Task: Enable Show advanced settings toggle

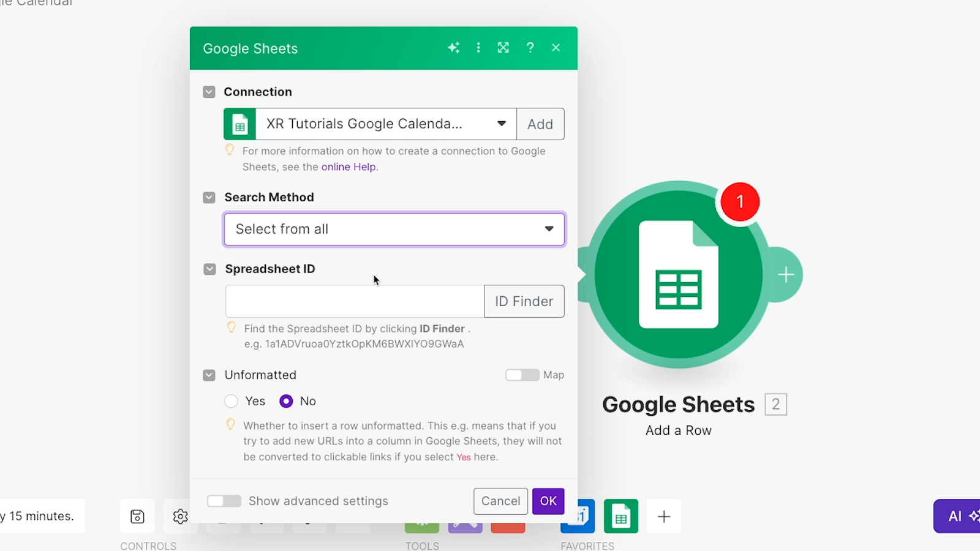Action: click(x=224, y=501)
